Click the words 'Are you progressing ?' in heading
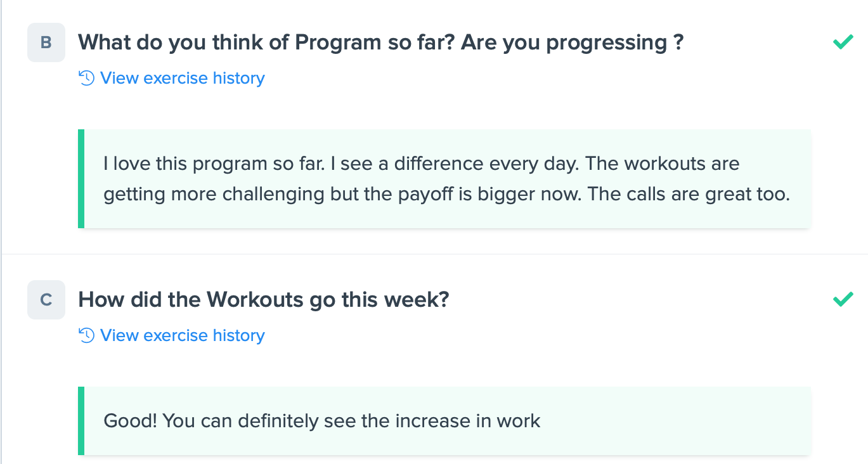This screenshot has width=868, height=464. 572,43
